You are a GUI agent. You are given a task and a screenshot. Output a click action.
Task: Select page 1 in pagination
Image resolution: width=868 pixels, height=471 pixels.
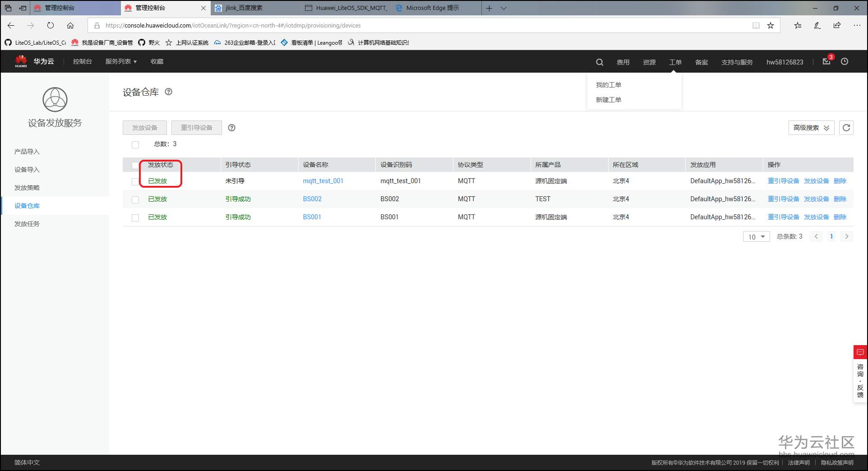click(x=831, y=236)
